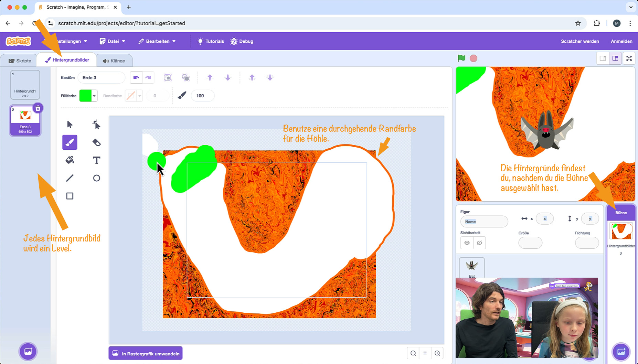Select the Hintergrund1 backdrop thumbnail

[25, 85]
